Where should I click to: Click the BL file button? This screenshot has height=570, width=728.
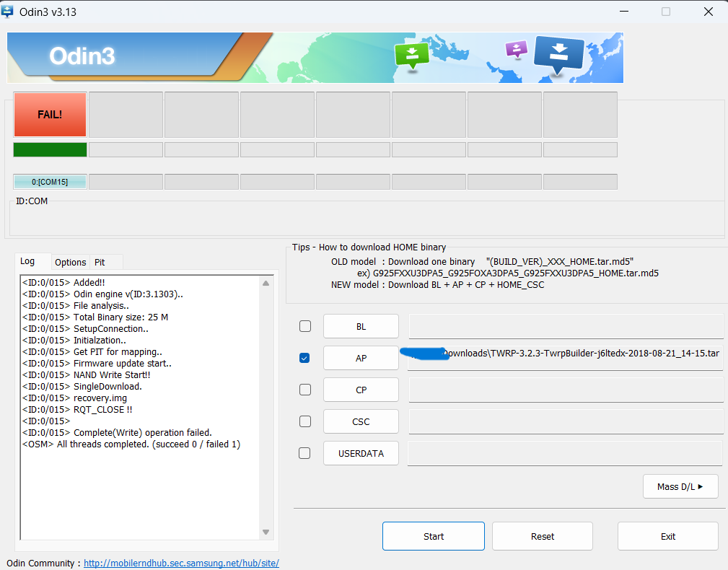click(x=361, y=326)
